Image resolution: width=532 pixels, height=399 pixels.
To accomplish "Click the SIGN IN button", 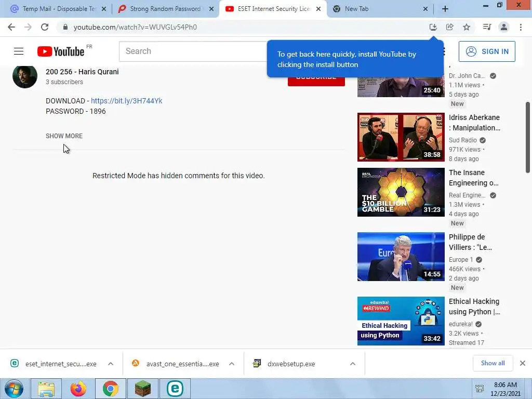I will pos(487,51).
